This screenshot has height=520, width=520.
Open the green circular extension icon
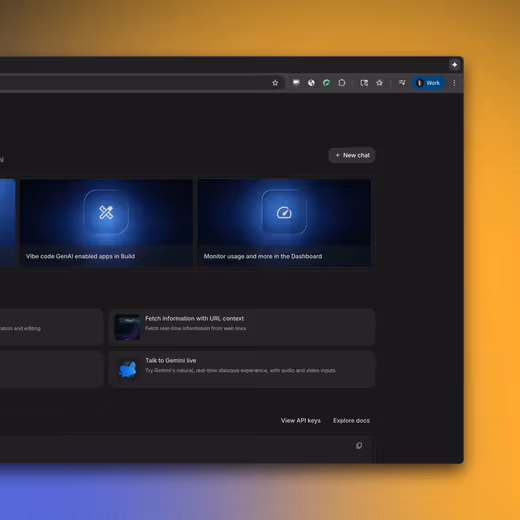[x=327, y=83]
